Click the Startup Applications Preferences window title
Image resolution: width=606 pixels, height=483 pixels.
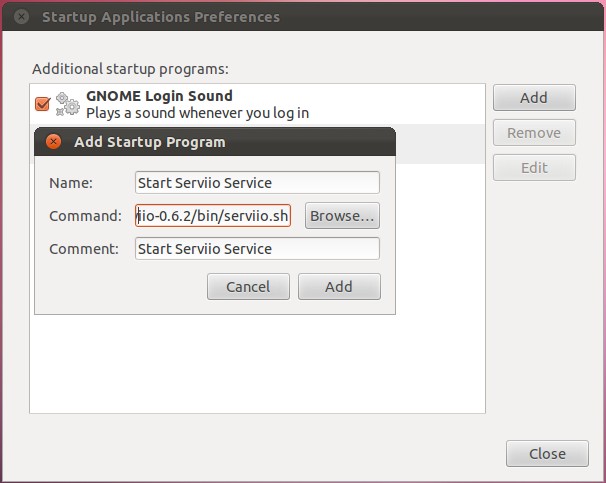[x=160, y=17]
